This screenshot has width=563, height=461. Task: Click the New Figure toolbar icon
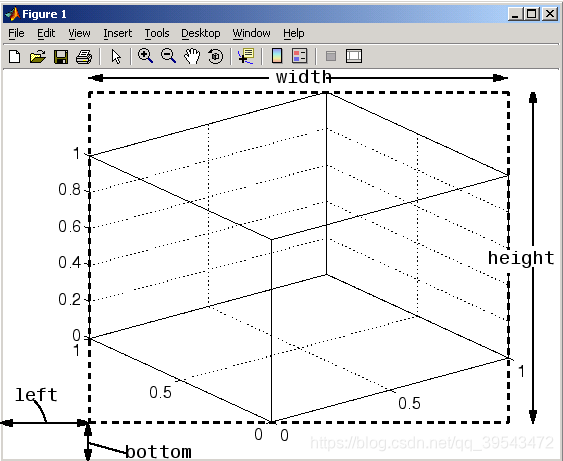[14, 57]
